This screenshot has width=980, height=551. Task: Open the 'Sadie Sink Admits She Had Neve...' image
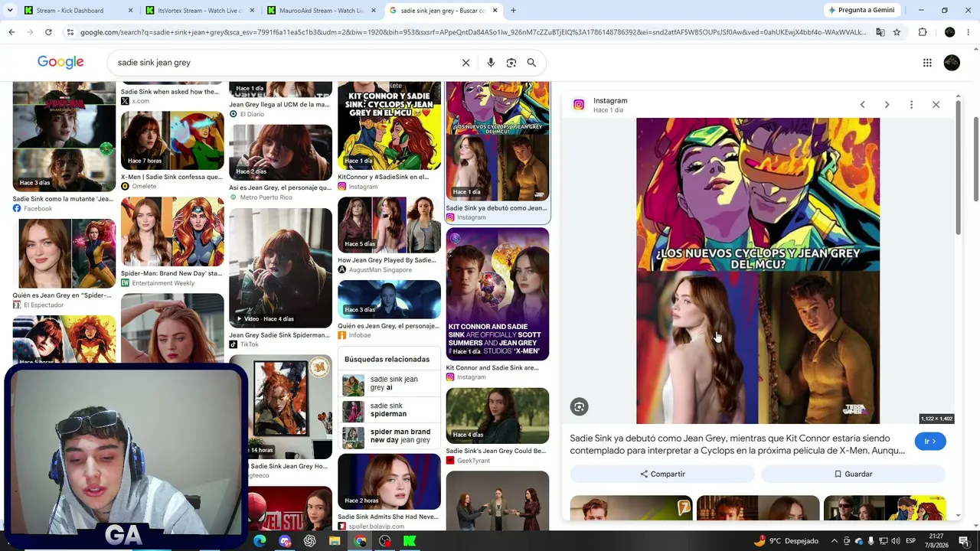389,482
